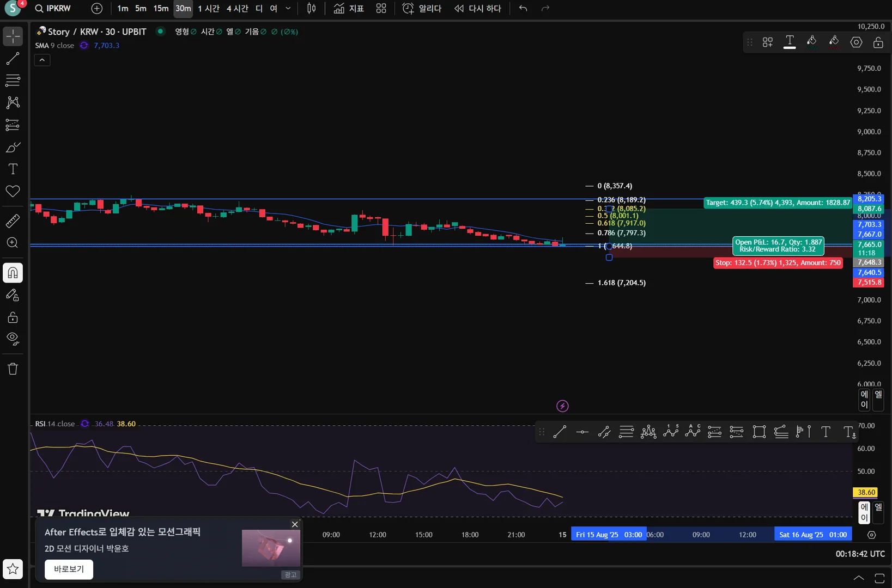Image resolution: width=892 pixels, height=588 pixels.
Task: Select Fib retracement in favorites drawing toolbar
Action: 626,432
